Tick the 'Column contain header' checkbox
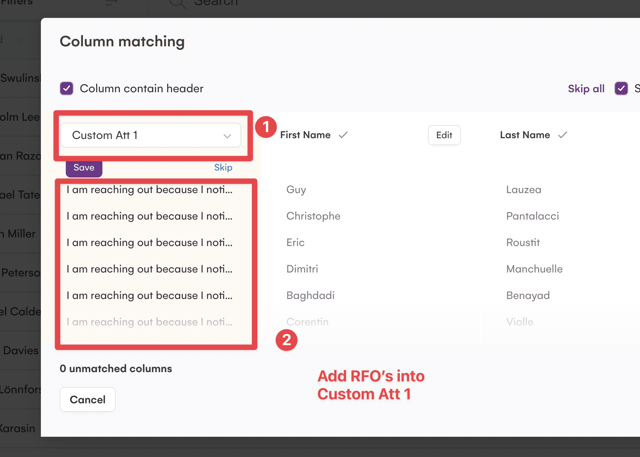 (x=67, y=88)
